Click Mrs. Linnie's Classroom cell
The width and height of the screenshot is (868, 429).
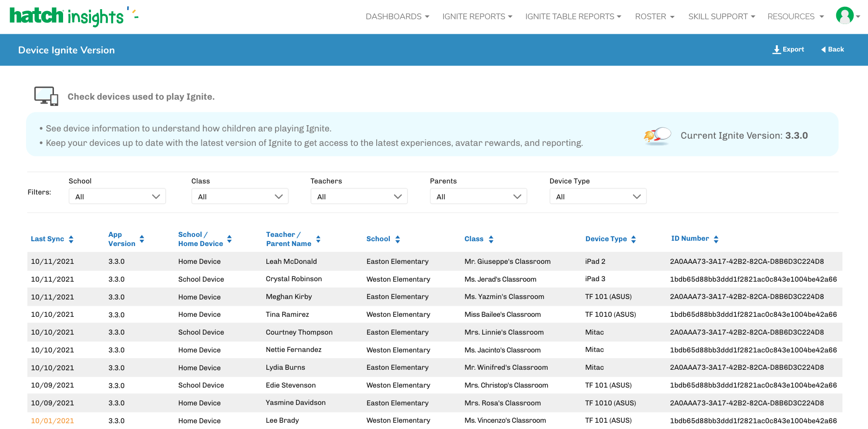pos(504,332)
